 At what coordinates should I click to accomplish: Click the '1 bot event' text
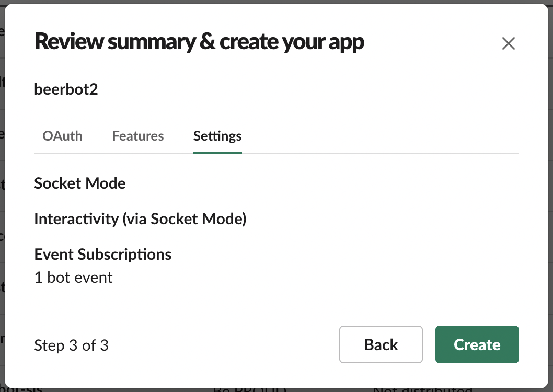[x=74, y=277]
